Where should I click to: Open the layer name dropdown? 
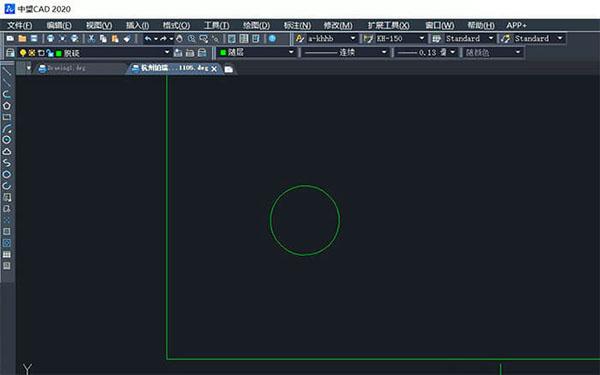tap(167, 52)
